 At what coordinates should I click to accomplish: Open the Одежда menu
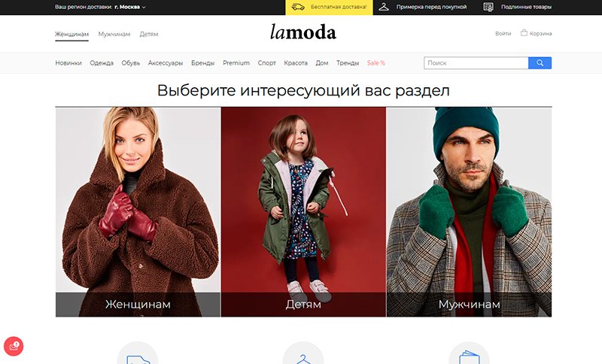tap(102, 63)
